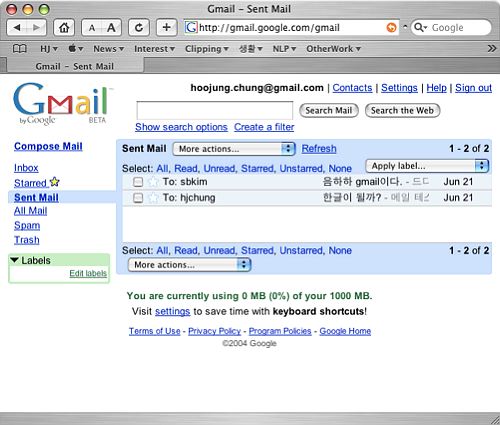Click Show search options link
This screenshot has height=425, width=500.
(x=181, y=127)
